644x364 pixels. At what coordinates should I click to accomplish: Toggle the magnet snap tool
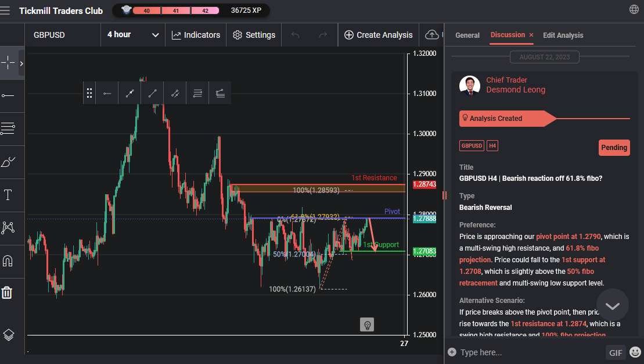pyautogui.click(x=8, y=260)
